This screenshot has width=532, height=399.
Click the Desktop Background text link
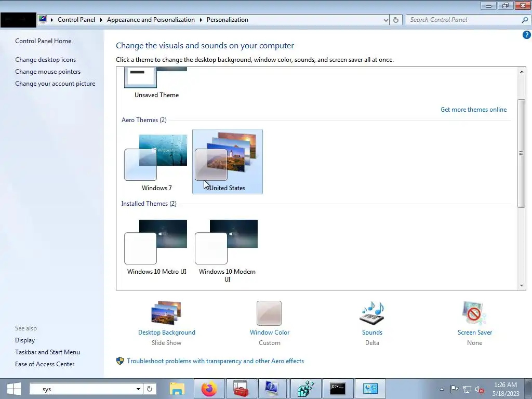(x=167, y=332)
